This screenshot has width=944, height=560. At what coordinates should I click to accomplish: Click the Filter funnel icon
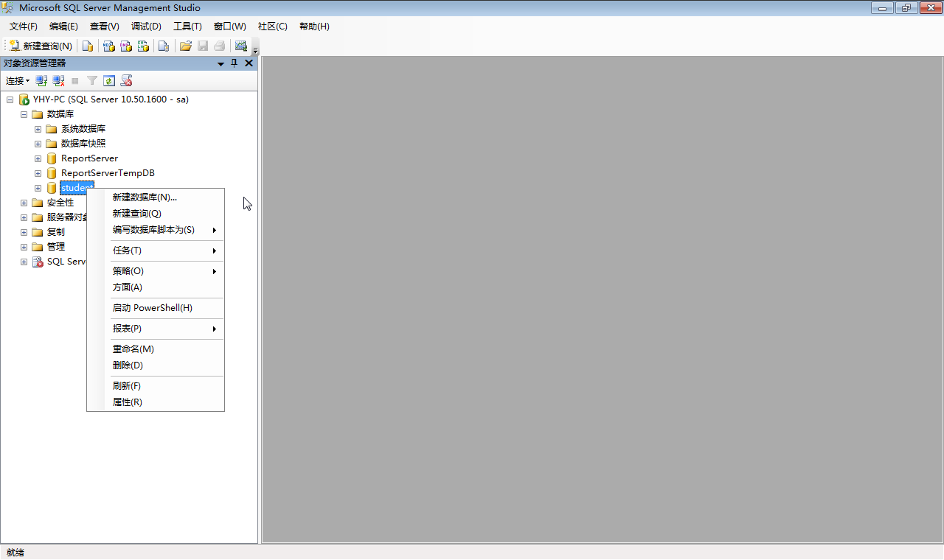[x=92, y=80]
